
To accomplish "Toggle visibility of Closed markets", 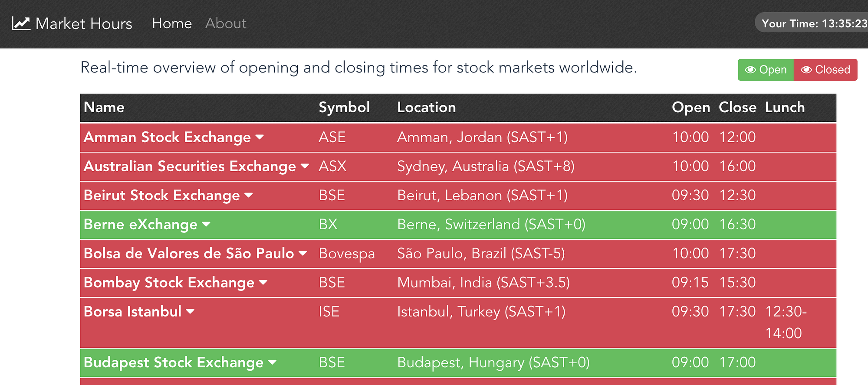I will coord(825,70).
